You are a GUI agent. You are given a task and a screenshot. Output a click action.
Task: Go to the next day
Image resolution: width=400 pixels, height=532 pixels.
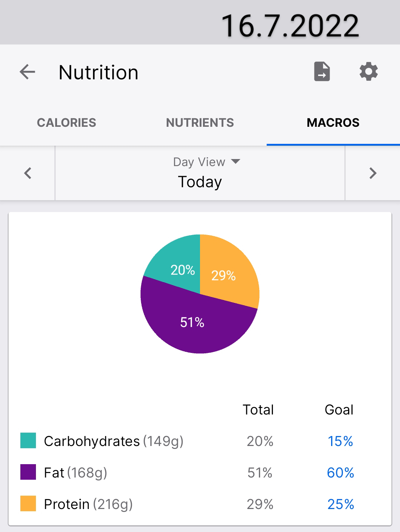click(373, 173)
